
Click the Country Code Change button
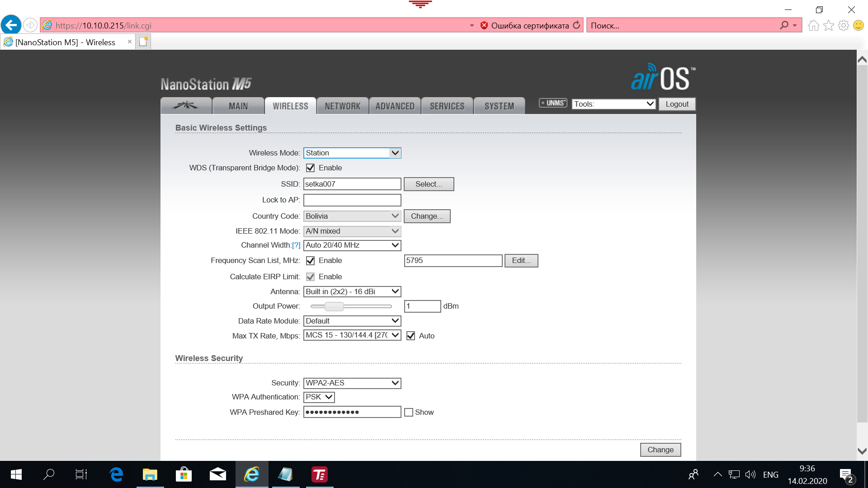[427, 216]
